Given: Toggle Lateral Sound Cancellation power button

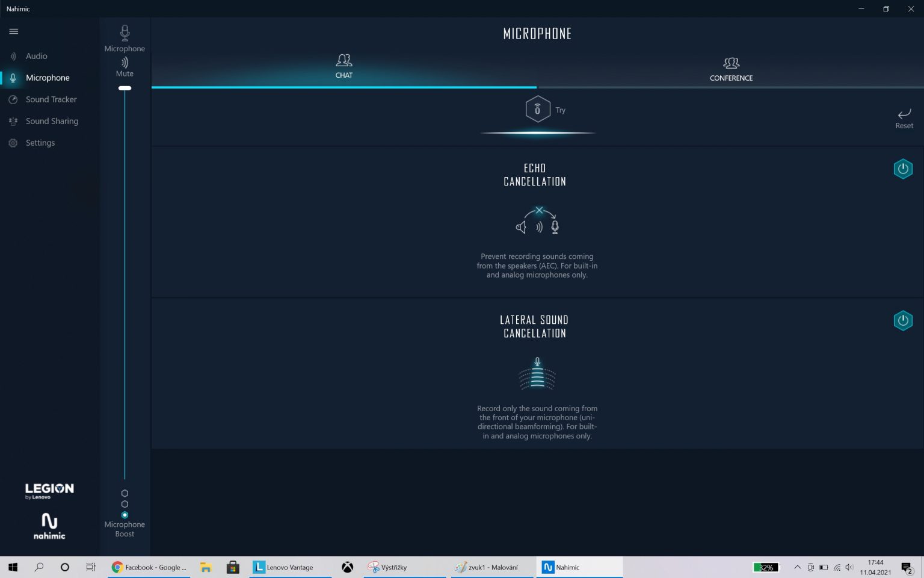Looking at the screenshot, I should tap(902, 321).
